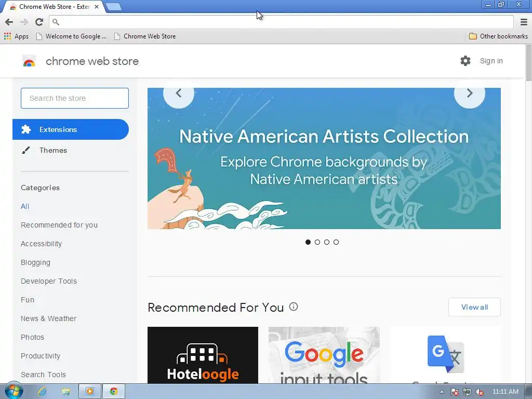Click the Sign in link

point(491,61)
